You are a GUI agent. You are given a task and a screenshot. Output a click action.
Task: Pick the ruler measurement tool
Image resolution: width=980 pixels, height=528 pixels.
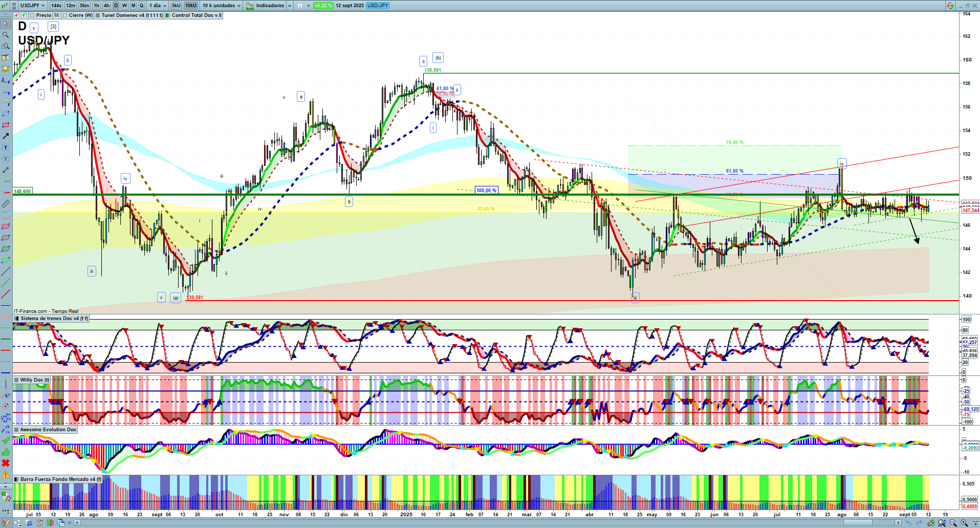click(6, 204)
